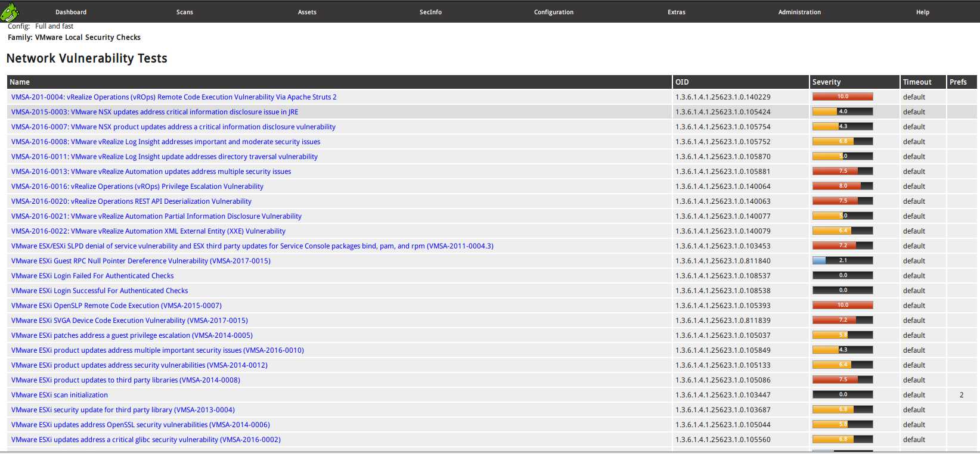Viewport: 980px width, 454px height.
Task: Open ESXi third party library VMSA-2013-0004 link
Action: 123,410
